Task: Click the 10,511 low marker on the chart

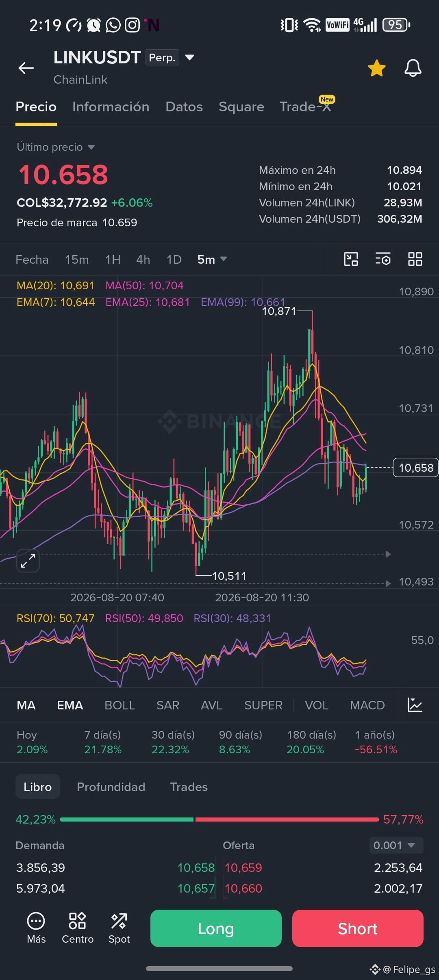Action: pyautogui.click(x=229, y=576)
